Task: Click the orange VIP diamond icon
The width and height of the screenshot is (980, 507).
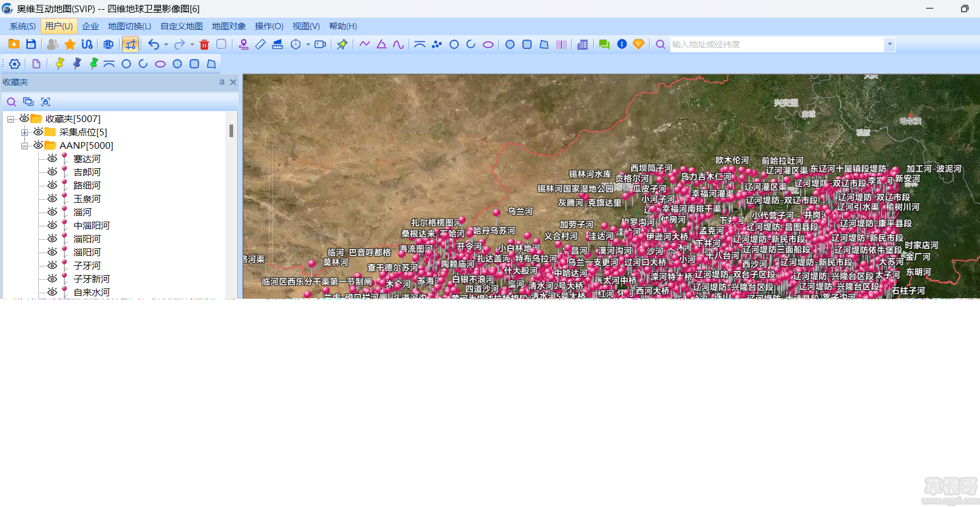Action: point(638,44)
